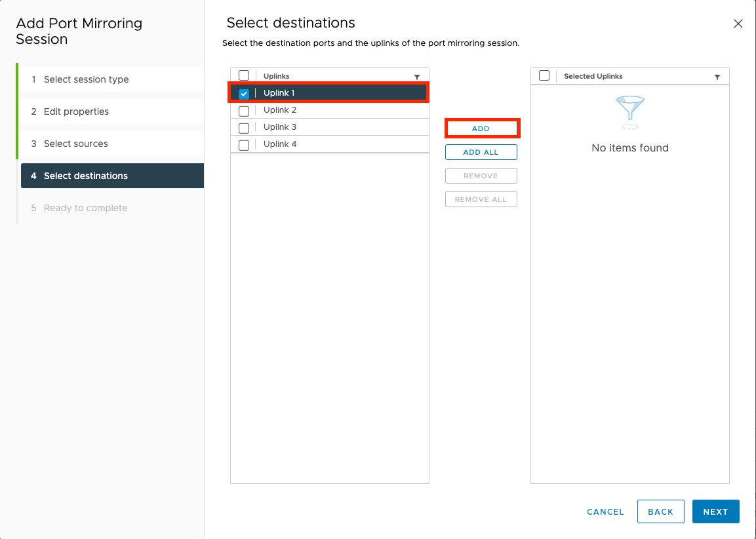Check Uplink 3
756x539 pixels.
(243, 127)
